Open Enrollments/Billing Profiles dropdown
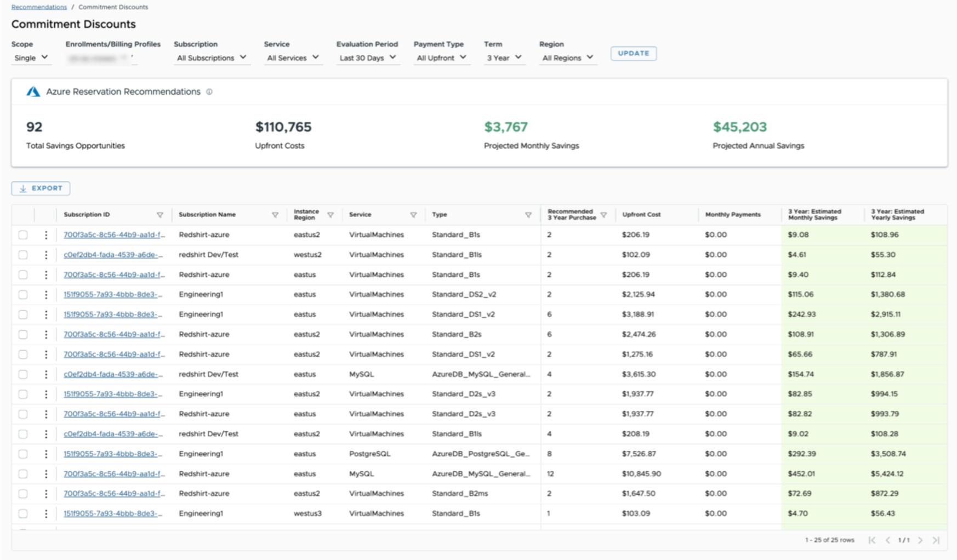Screen dimensions: 957x560 click(x=101, y=58)
